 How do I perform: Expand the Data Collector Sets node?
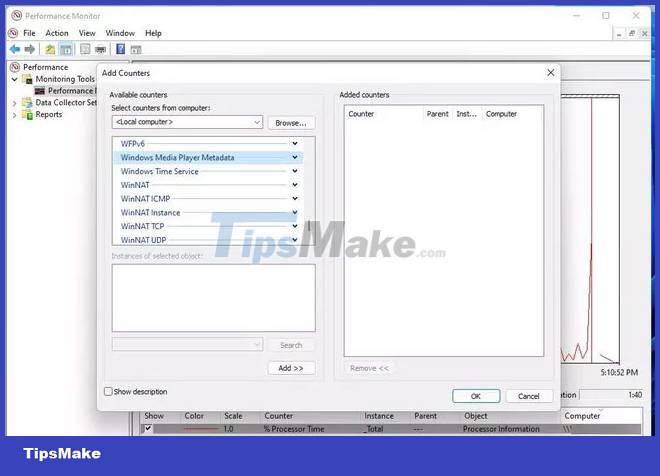click(15, 103)
